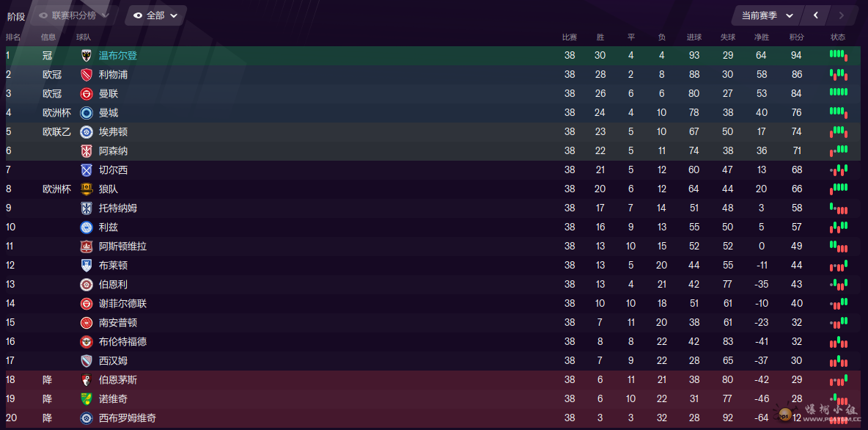Open the 联赛积分榜 stage dropdown
868x430 pixels.
click(x=74, y=15)
